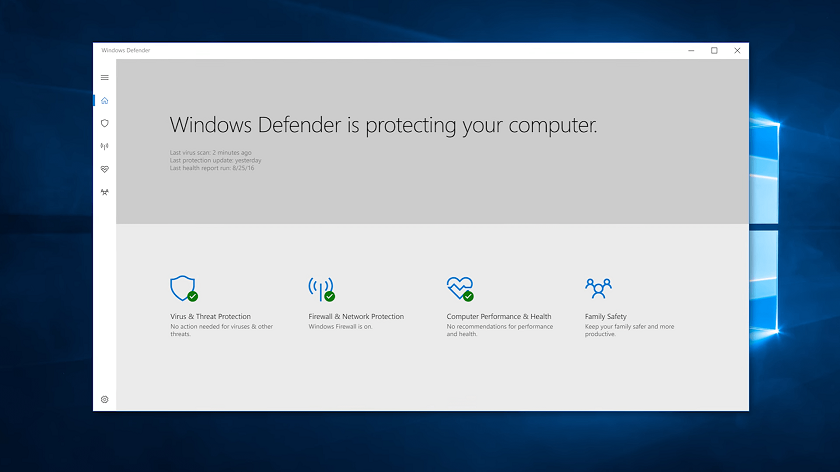Click 'Windows Firewall is on' status text
This screenshot has height=472, width=840.
pyautogui.click(x=340, y=327)
